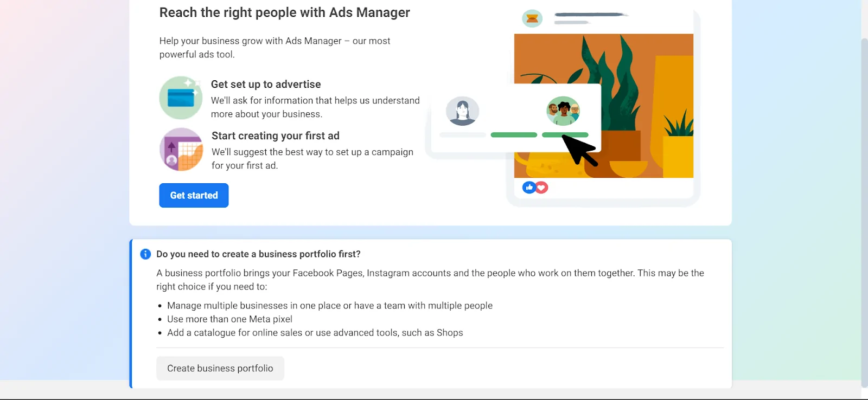
Task: Click the orange plant illustration image
Action: tap(646, 65)
